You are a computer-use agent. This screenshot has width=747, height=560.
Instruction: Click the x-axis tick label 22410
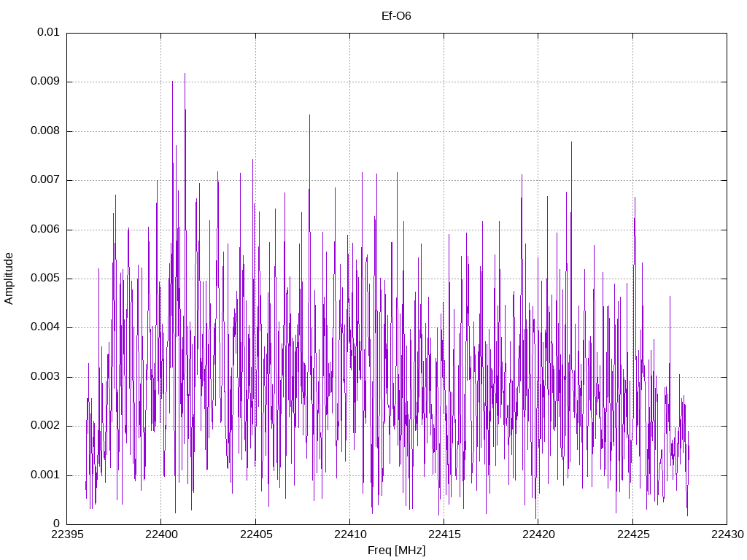click(349, 534)
